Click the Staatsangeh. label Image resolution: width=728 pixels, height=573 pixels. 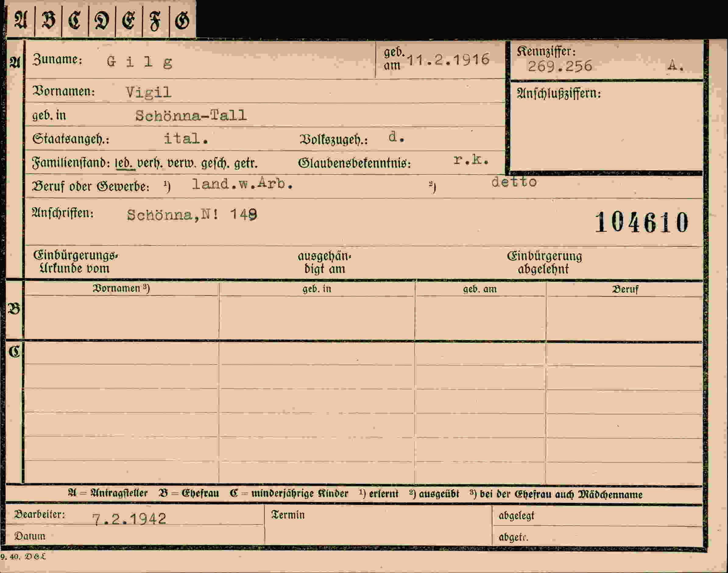[71, 139]
